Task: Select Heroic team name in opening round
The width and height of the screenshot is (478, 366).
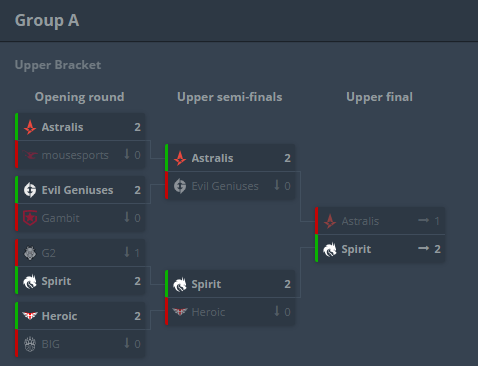Action: [x=59, y=316]
